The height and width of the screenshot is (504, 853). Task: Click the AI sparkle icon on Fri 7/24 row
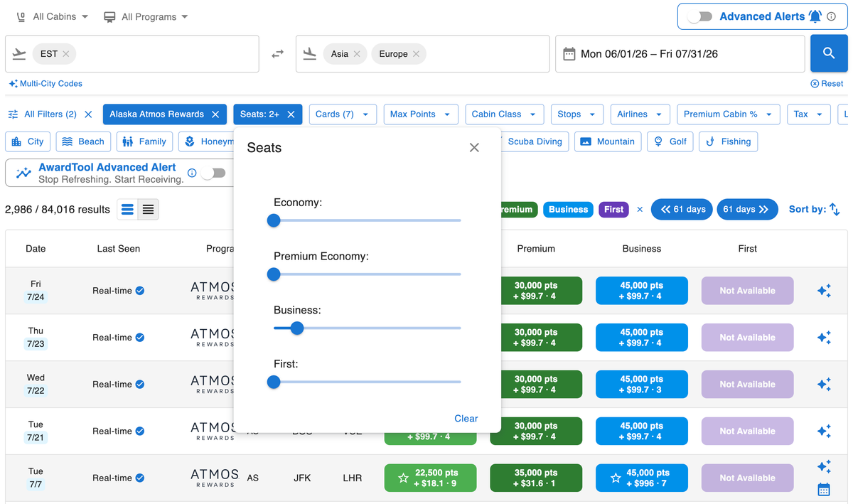pyautogui.click(x=824, y=290)
